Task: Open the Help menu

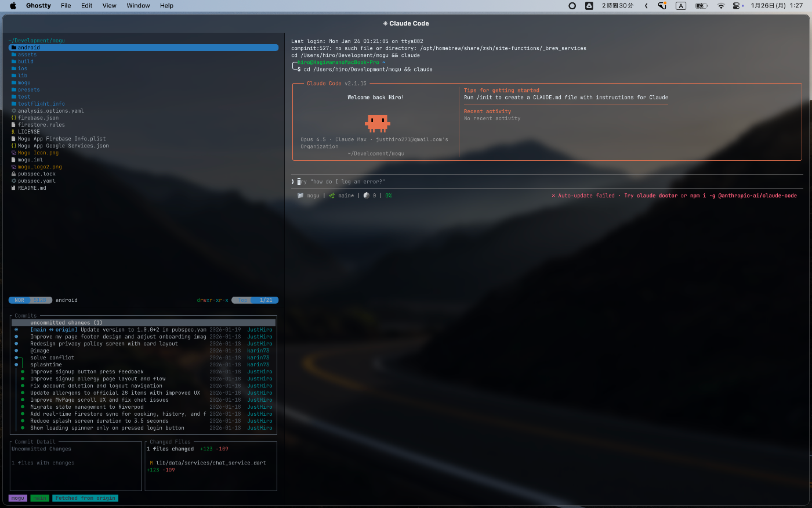Action: (x=167, y=6)
